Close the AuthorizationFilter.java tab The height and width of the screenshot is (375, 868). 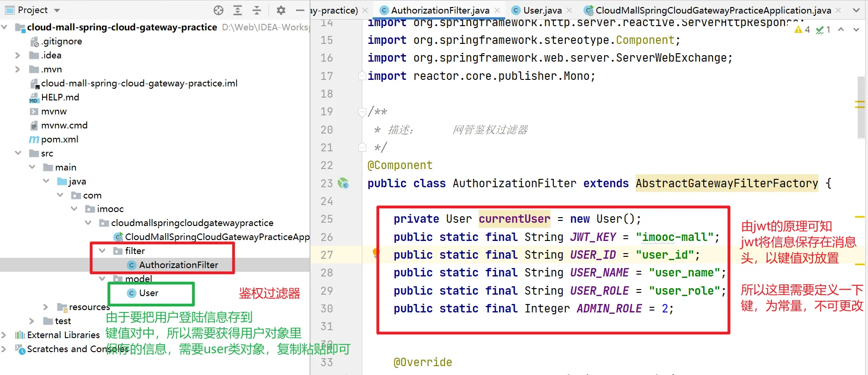pyautogui.click(x=497, y=10)
